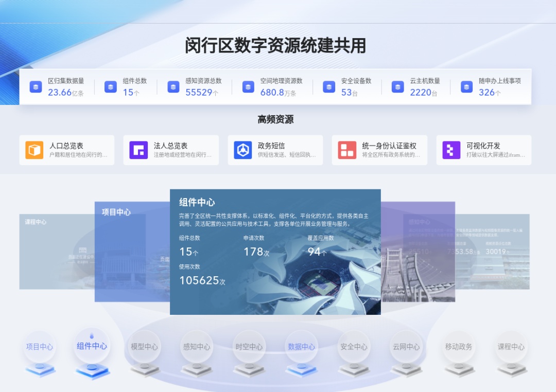Click the pedestal under 课程中心 bubble

[512, 369]
